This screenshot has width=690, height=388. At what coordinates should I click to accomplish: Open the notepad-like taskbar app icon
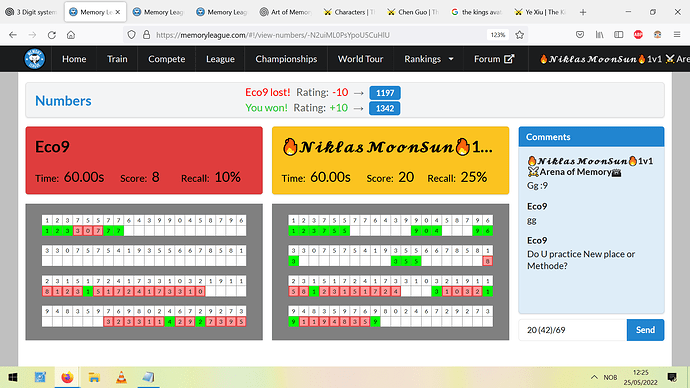[148, 377]
